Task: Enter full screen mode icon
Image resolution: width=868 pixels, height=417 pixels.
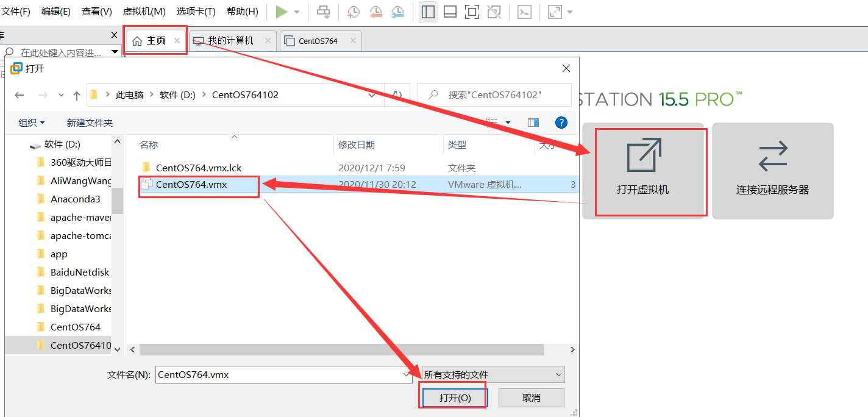Action: [472, 12]
